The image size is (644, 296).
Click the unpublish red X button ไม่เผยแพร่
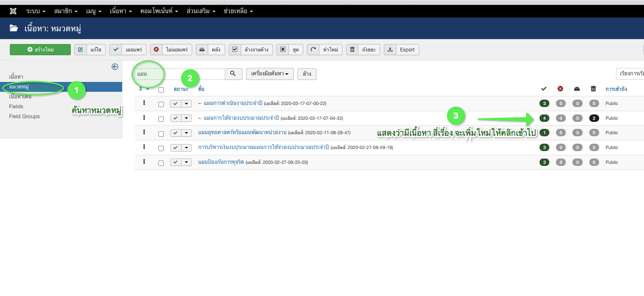point(171,50)
